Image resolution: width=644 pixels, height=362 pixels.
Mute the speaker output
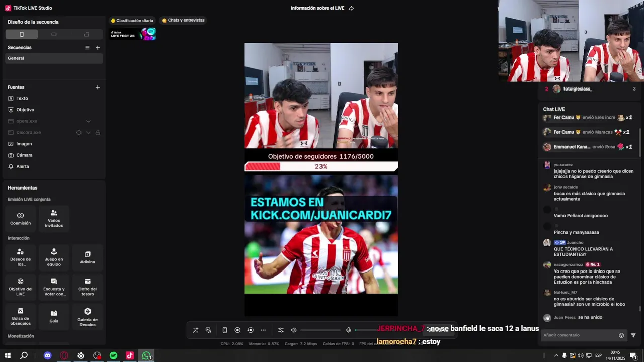(294, 330)
